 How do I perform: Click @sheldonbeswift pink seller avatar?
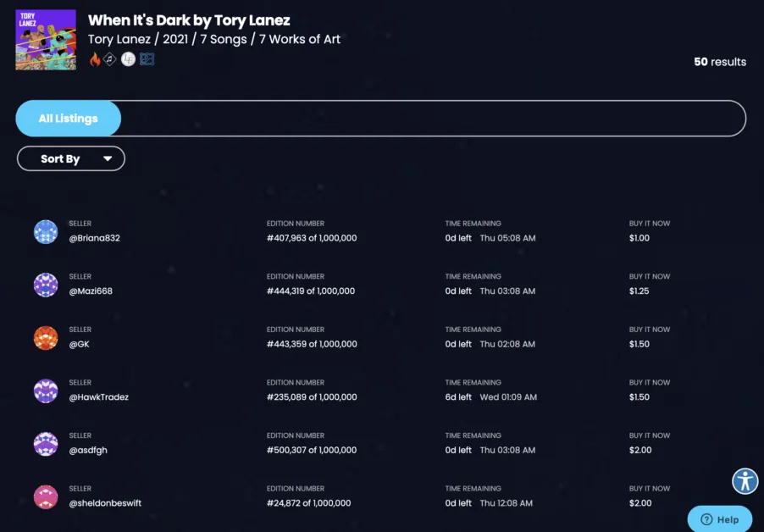coord(46,497)
